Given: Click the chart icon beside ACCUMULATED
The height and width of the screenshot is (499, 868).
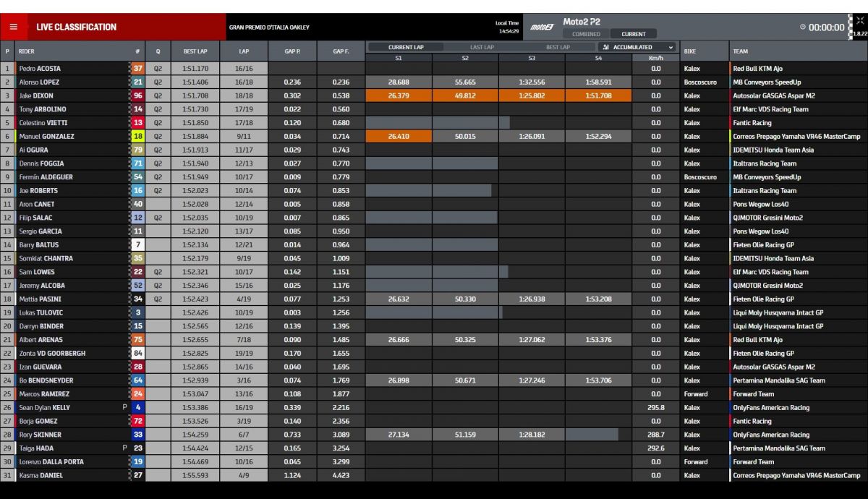Looking at the screenshot, I should pos(605,47).
